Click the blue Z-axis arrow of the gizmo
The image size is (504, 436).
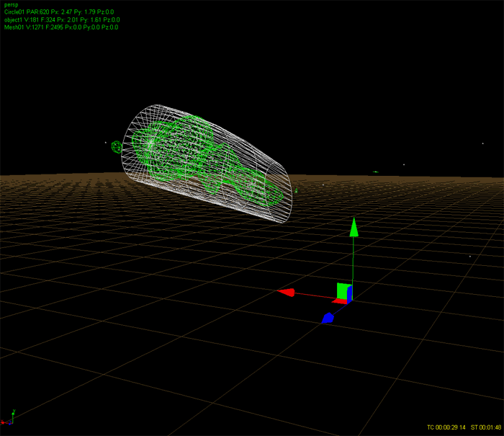coord(328,318)
